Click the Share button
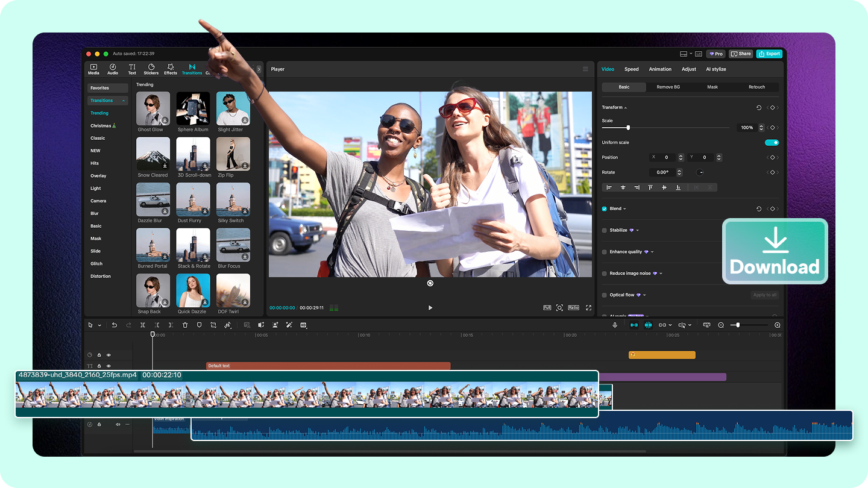The width and height of the screenshot is (868, 488). click(x=740, y=54)
